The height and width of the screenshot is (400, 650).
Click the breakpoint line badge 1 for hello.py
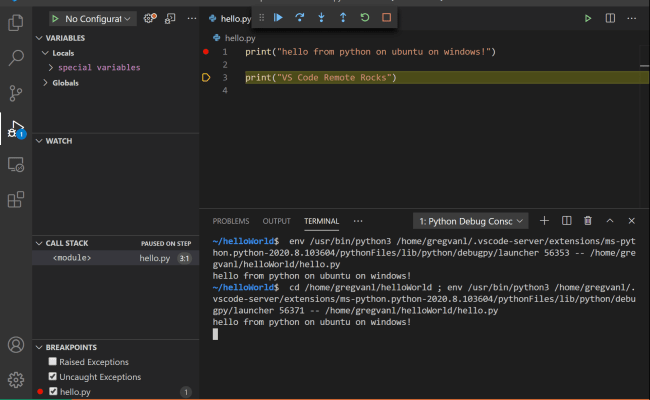coord(186,392)
